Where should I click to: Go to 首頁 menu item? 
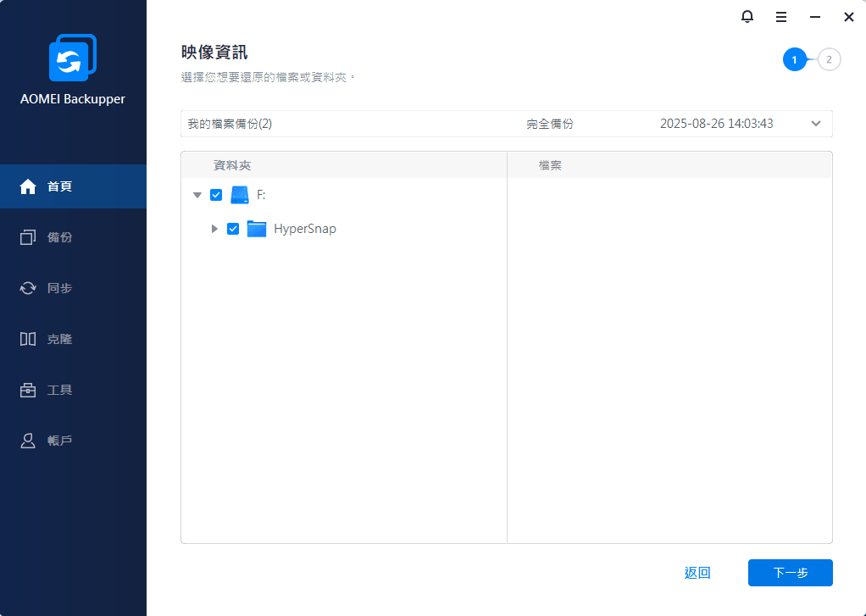click(73, 186)
